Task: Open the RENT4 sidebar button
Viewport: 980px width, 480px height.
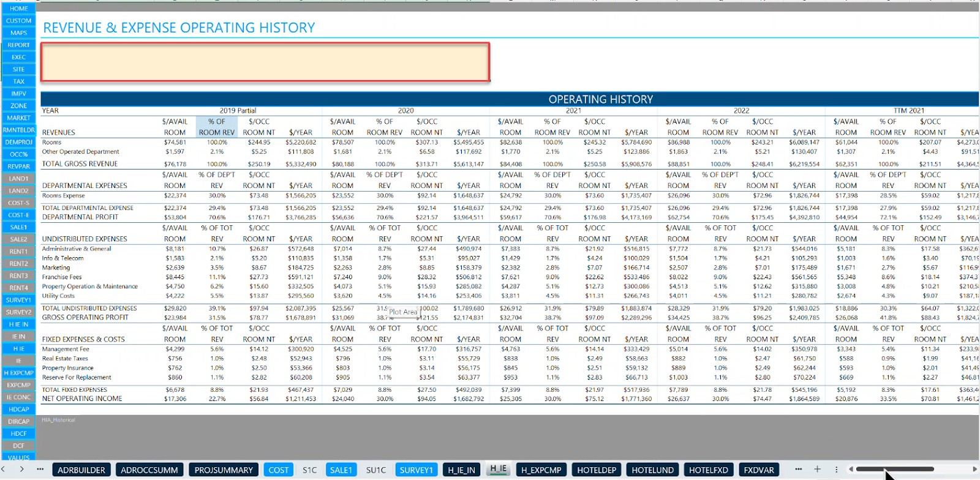Action: click(18, 288)
